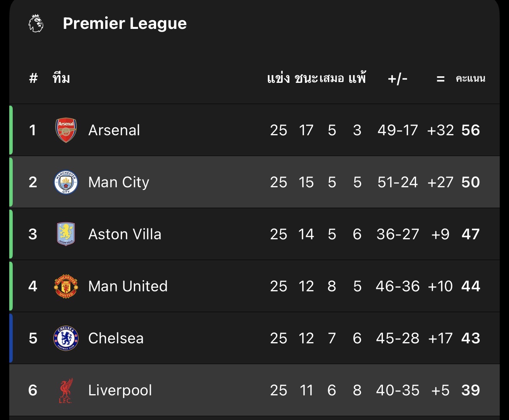Tap the Liverpool LFC crest
The image size is (509, 420).
(66, 390)
